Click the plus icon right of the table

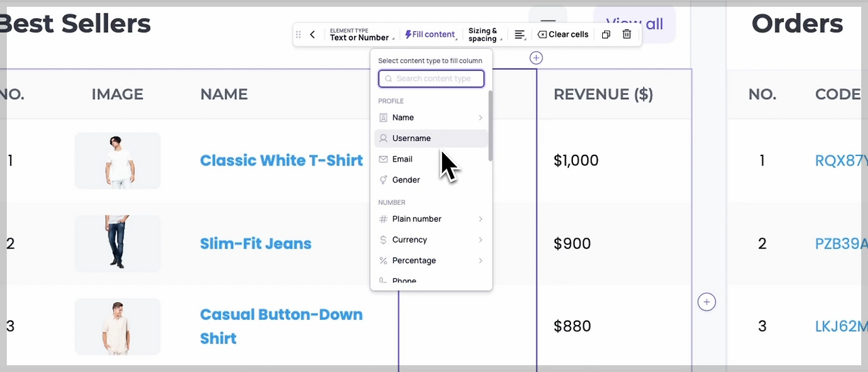point(707,302)
